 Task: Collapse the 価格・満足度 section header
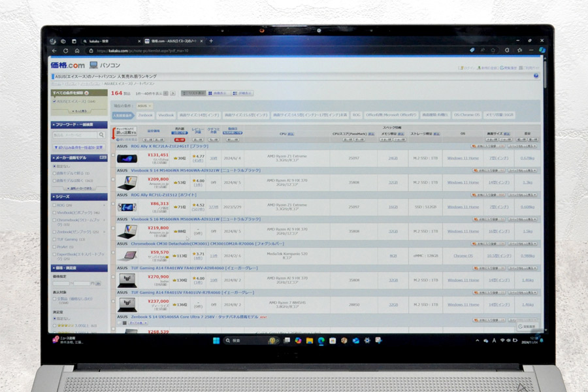[x=79, y=268]
